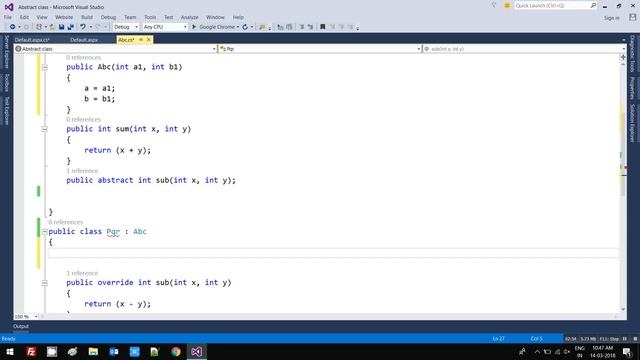Open the Help menu
This screenshot has width=640, height=360.
coord(238,17)
